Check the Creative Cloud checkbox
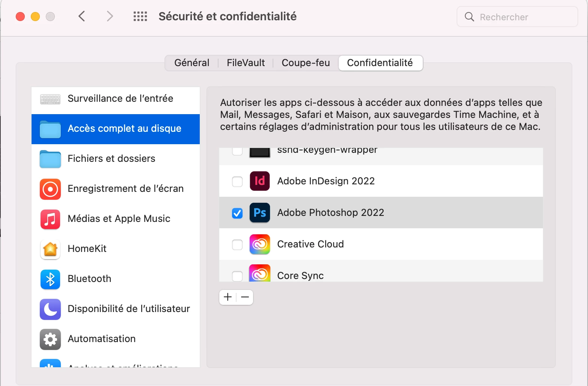The height and width of the screenshot is (386, 588). (x=237, y=245)
